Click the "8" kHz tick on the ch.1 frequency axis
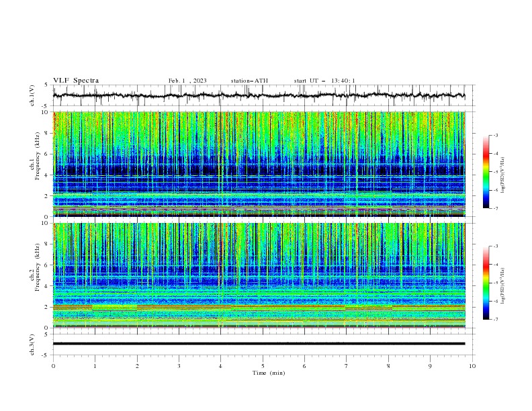This screenshot has width=532, height=411. 48,133
